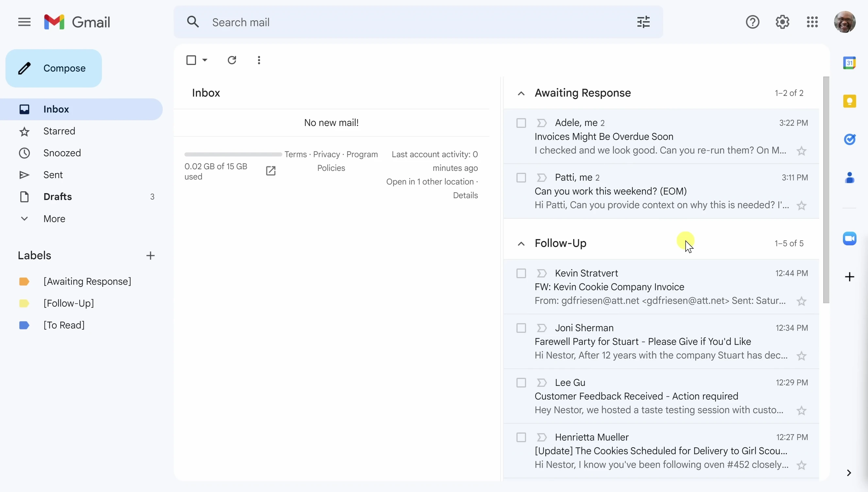Collapse the Awaiting Response section

click(521, 93)
